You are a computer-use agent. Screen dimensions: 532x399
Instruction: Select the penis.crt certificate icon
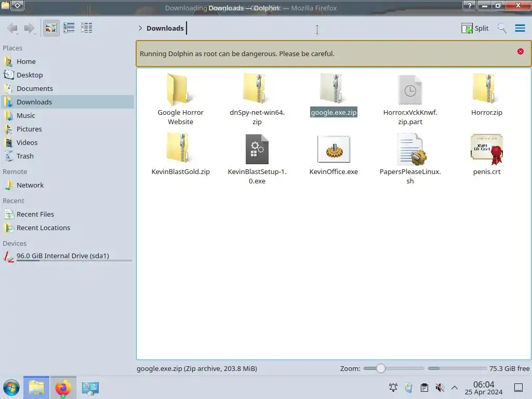coord(487,149)
